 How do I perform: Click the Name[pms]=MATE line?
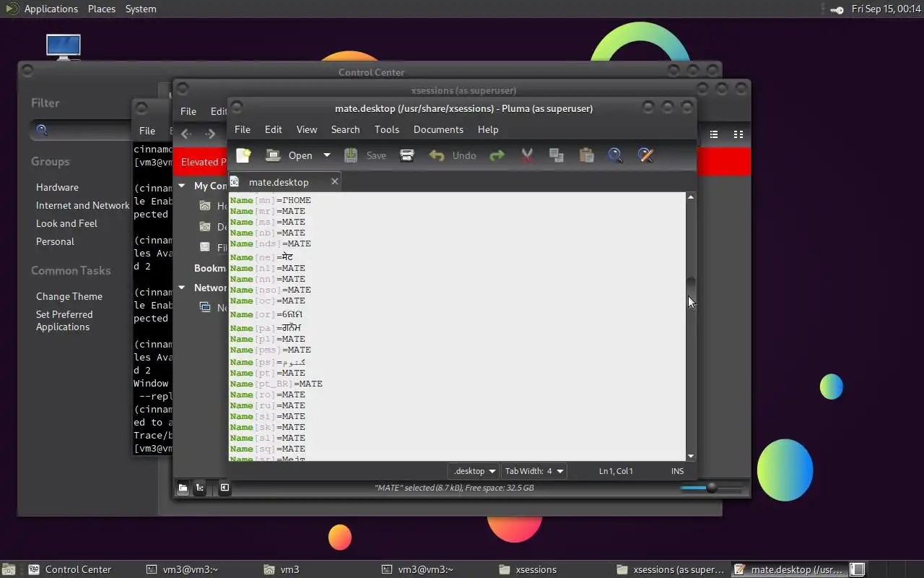tap(270, 350)
